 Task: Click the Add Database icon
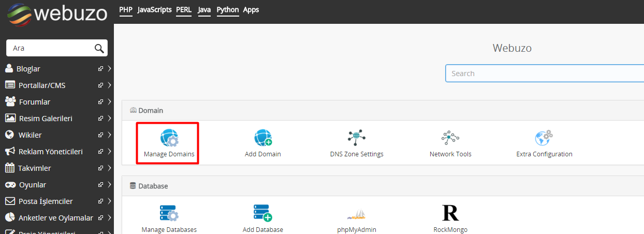pyautogui.click(x=263, y=213)
